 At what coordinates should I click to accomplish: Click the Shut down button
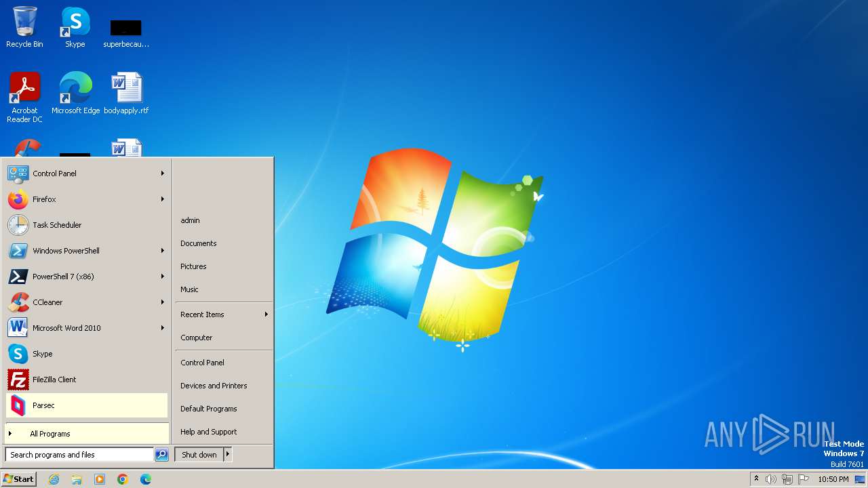199,455
